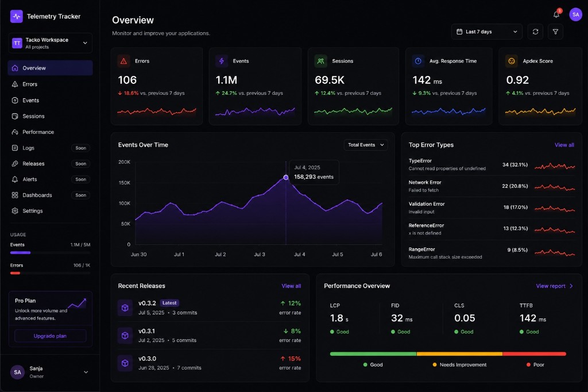The image size is (588, 392).
Task: Click the Validation Error row title
Action: tap(427, 204)
